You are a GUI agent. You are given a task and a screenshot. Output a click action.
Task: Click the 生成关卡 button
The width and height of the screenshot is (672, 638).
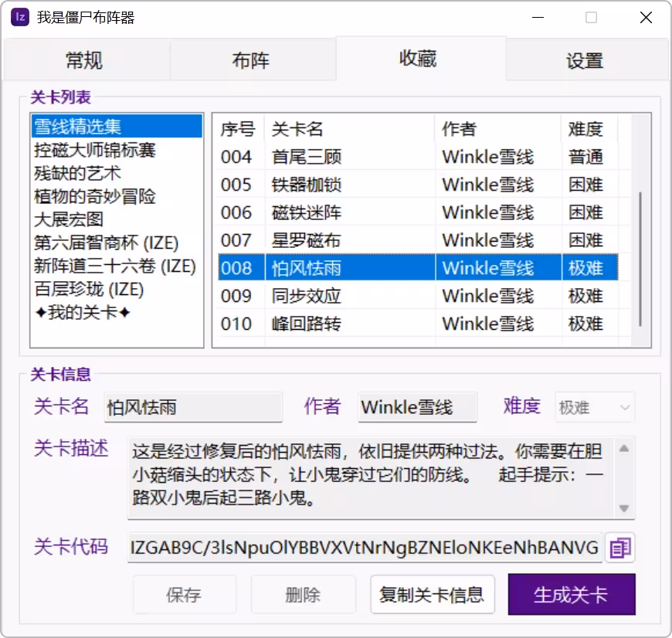[572, 594]
